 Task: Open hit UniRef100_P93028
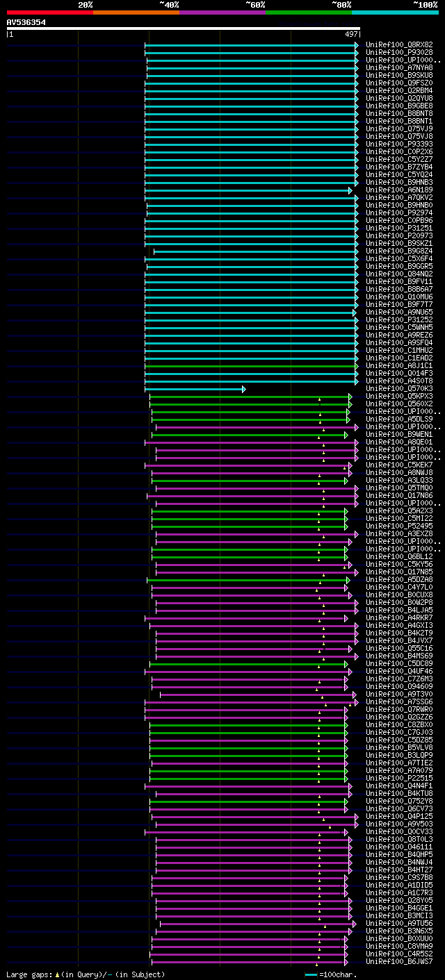(x=399, y=53)
